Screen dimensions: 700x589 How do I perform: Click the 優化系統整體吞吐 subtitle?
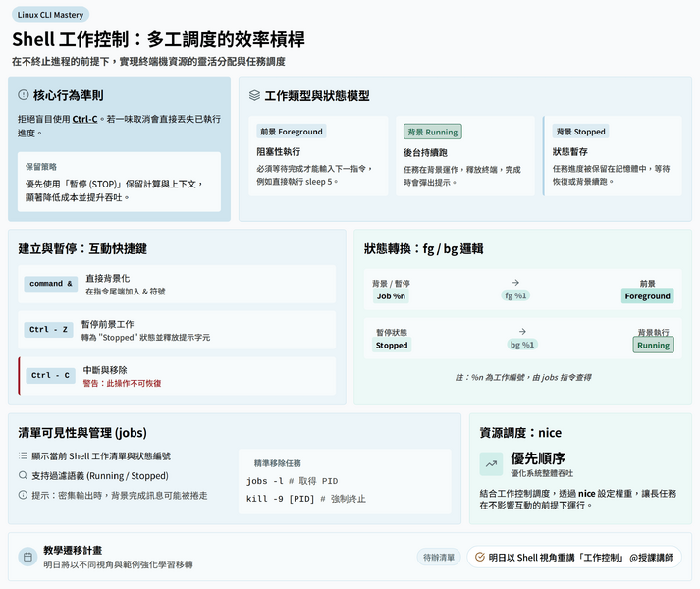point(542,473)
